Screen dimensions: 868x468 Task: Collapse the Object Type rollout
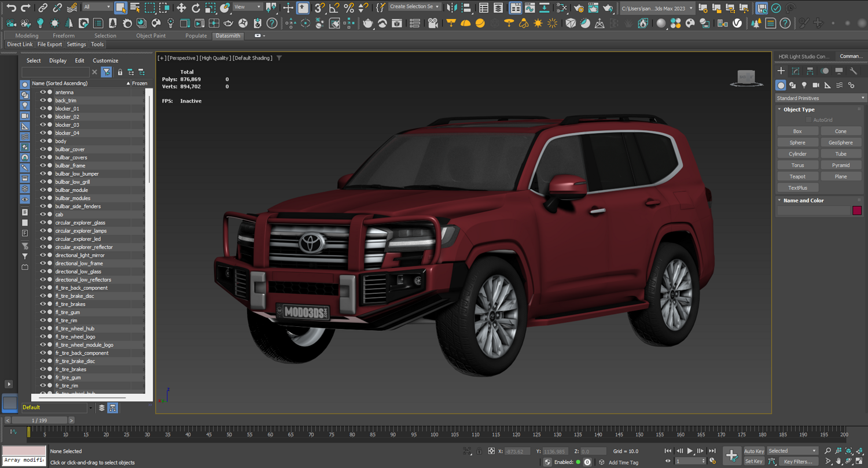click(779, 109)
